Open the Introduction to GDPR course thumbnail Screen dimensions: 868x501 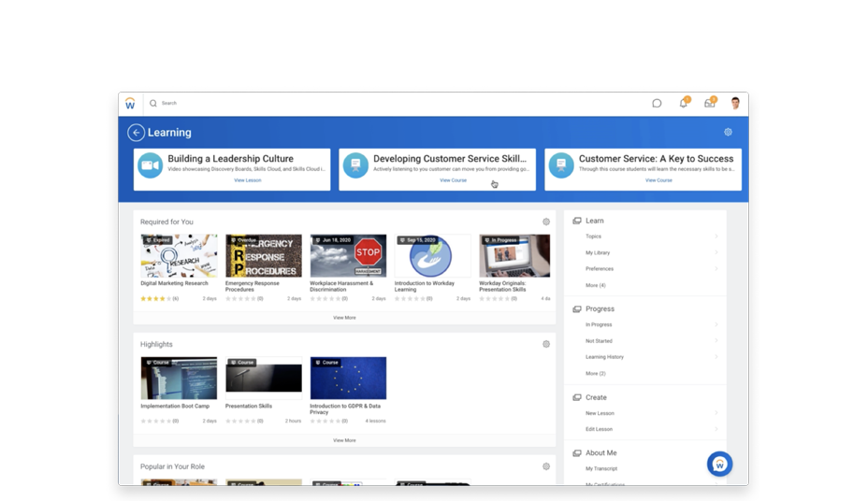pos(348,378)
